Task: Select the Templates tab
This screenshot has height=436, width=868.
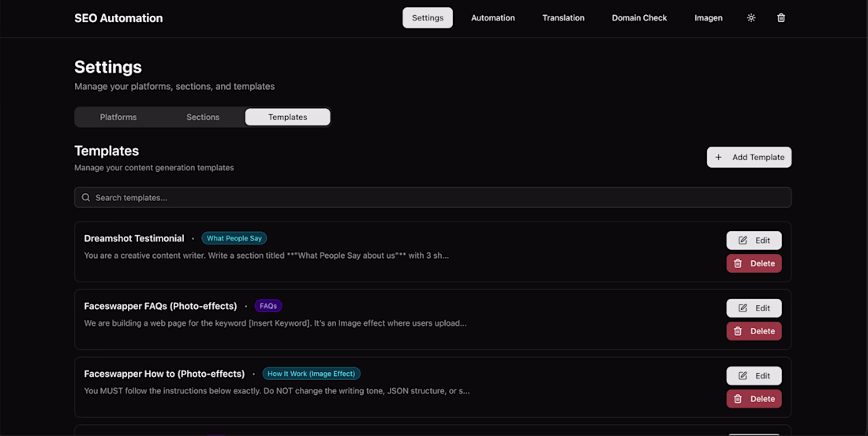Action: point(287,117)
